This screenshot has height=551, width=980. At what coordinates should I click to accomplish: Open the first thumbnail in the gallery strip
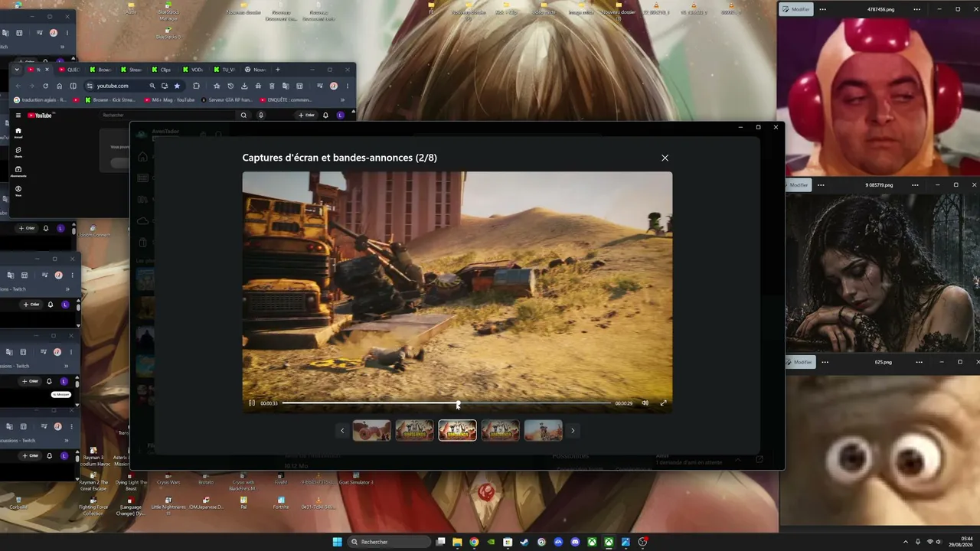(371, 431)
